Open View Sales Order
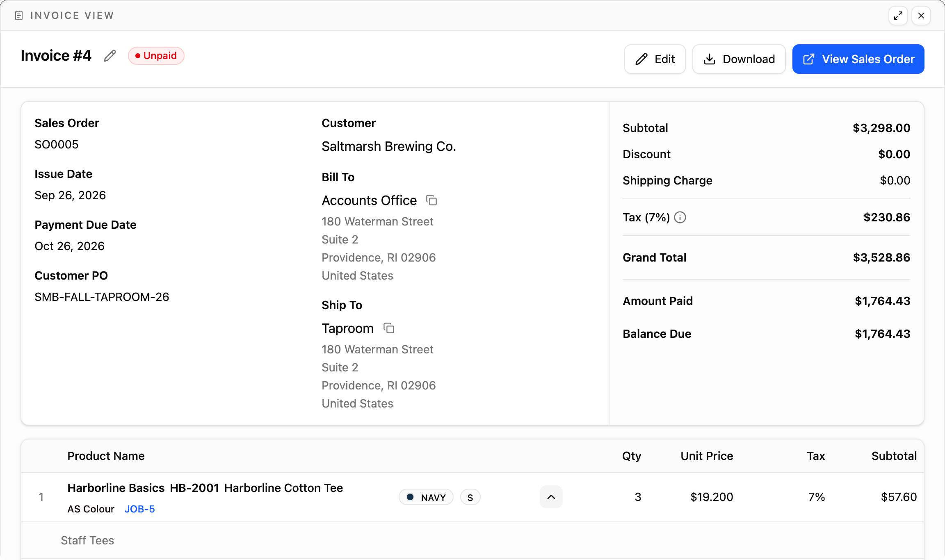Image resolution: width=945 pixels, height=560 pixels. tap(858, 59)
